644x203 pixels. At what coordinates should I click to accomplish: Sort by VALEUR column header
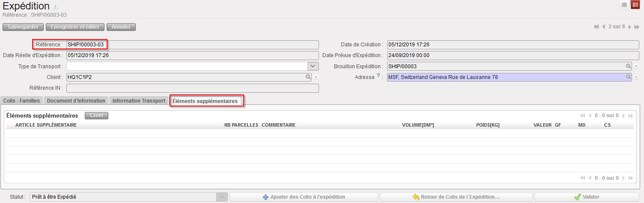(543, 125)
